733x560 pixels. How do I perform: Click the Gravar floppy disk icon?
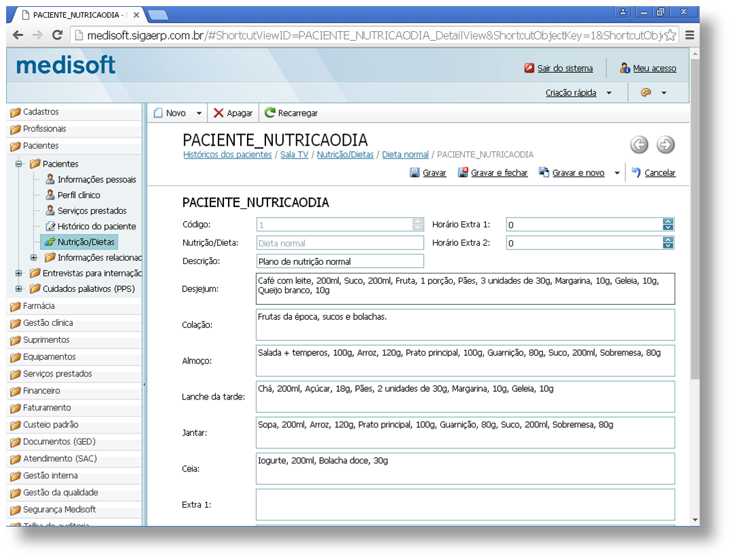(414, 172)
